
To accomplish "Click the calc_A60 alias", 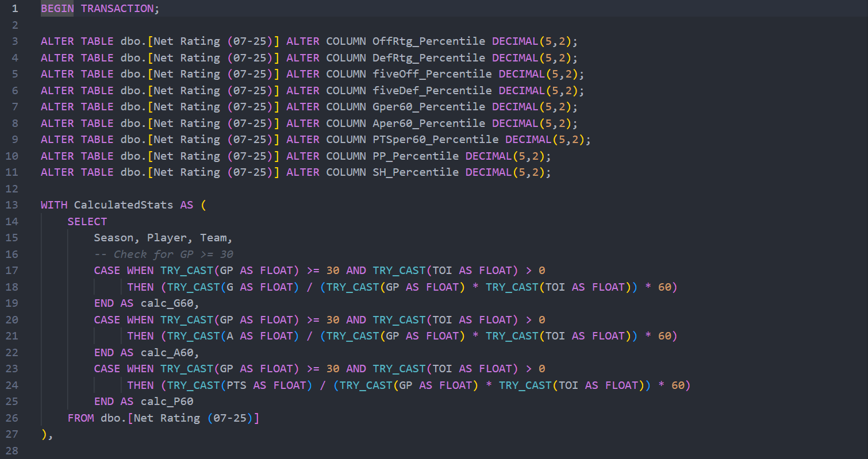I will pos(167,353).
